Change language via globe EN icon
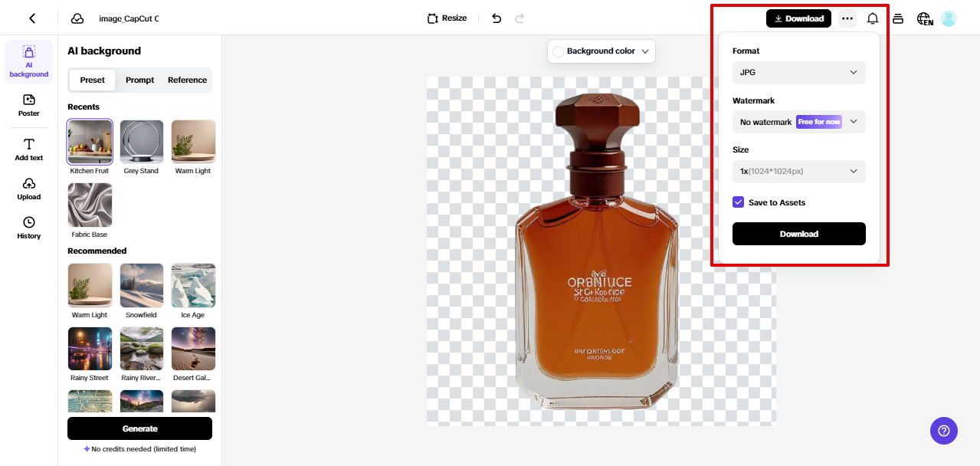This screenshot has height=466, width=980. [x=925, y=18]
